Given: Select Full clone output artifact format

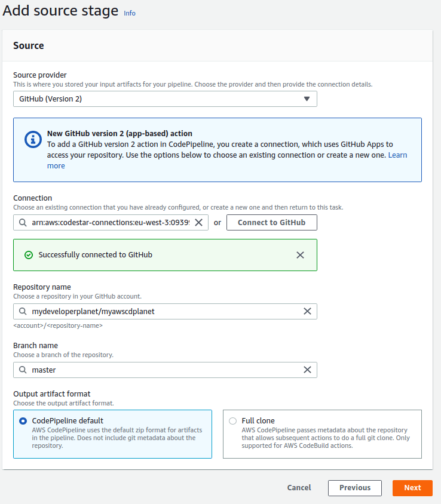Looking at the screenshot, I should point(232,421).
